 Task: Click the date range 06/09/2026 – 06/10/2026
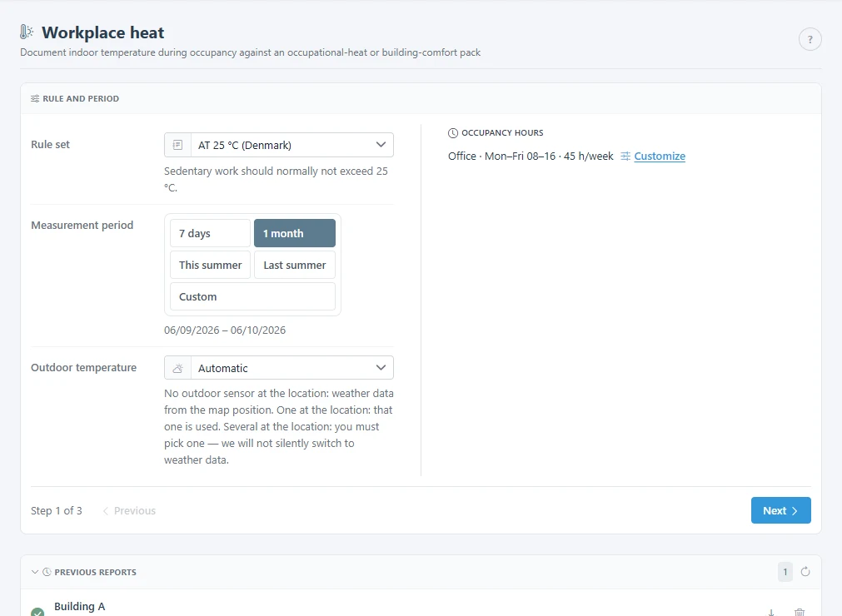pyautogui.click(x=225, y=330)
